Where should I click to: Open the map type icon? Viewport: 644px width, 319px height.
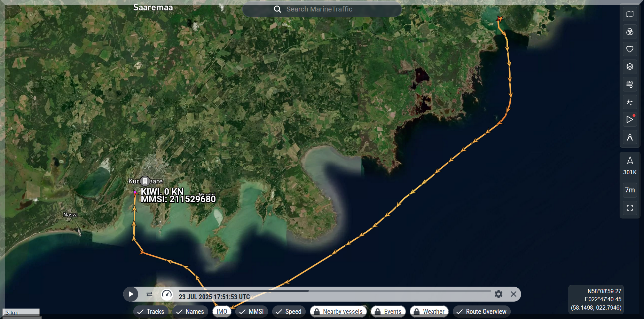coord(630,14)
